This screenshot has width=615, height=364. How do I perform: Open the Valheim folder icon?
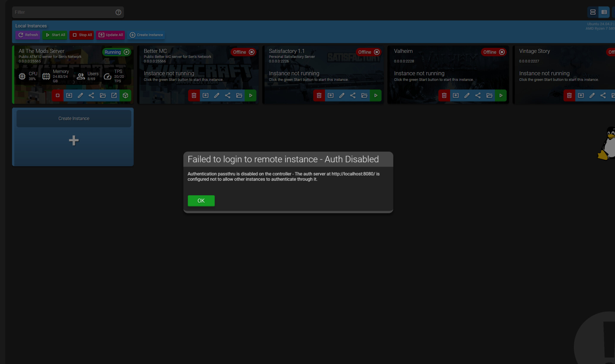pyautogui.click(x=489, y=96)
